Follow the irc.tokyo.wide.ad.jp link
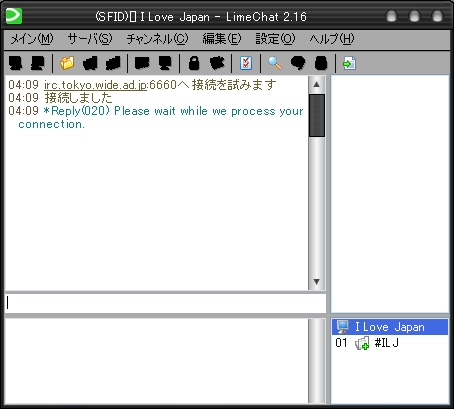 (95, 85)
